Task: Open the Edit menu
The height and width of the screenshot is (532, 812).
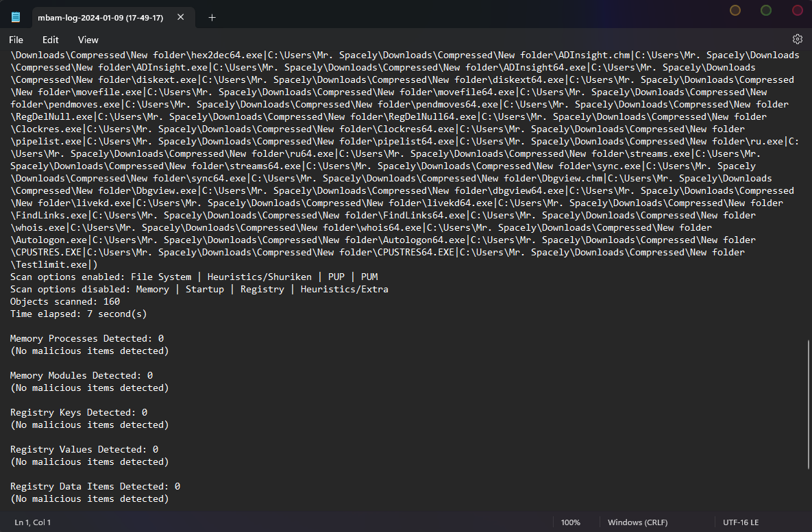Action: coord(50,40)
